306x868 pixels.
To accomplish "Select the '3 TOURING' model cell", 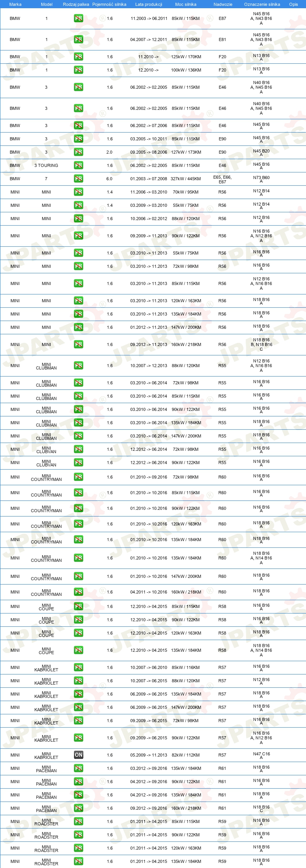I will 46,165.
